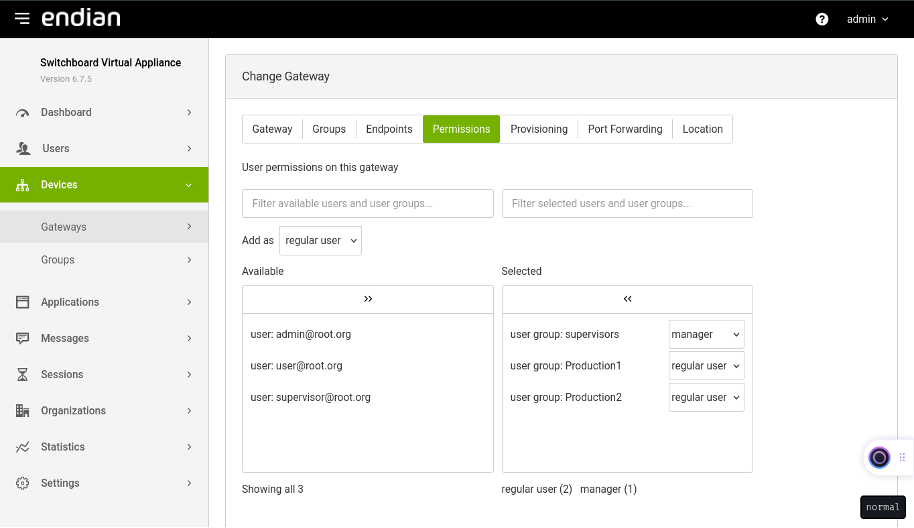
Task: Expand the Users menu chevron
Action: pos(189,149)
